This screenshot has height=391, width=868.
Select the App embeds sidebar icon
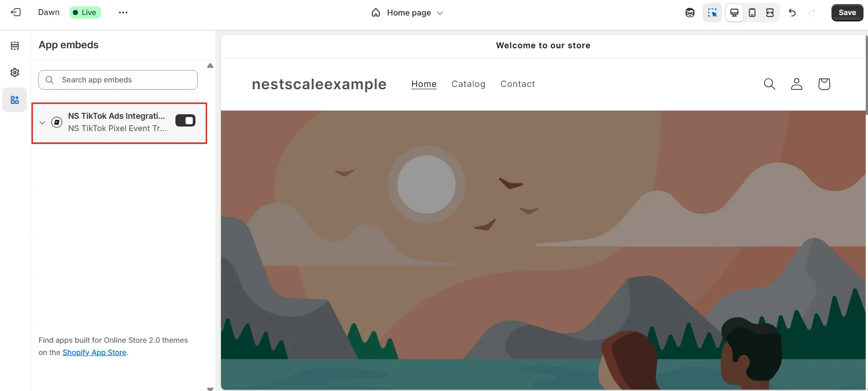tap(15, 100)
